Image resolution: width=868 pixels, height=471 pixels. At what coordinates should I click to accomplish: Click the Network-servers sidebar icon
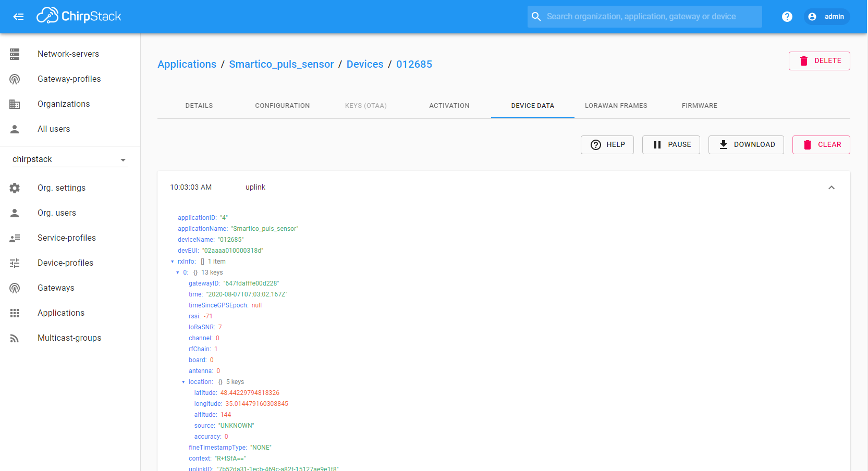tap(15, 54)
